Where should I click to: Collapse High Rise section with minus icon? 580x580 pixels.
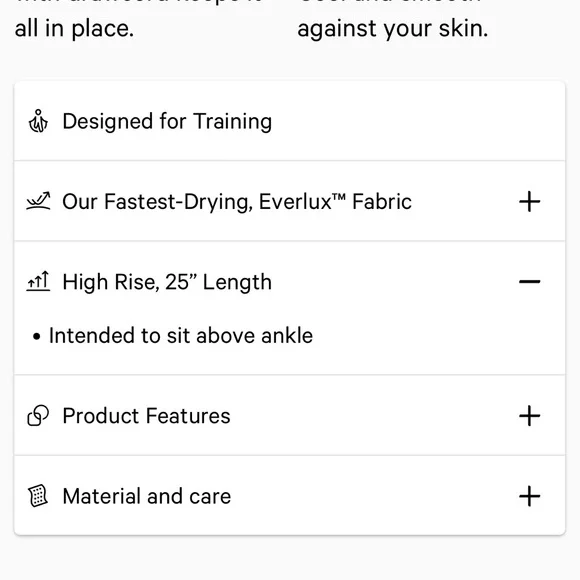(x=529, y=282)
